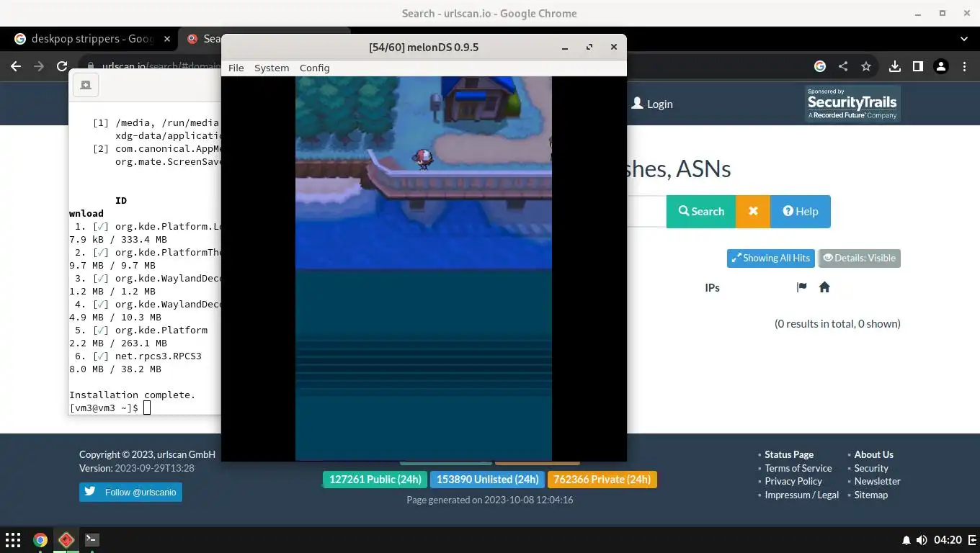Click the IPs column header
The width and height of the screenshot is (980, 553).
tap(712, 287)
